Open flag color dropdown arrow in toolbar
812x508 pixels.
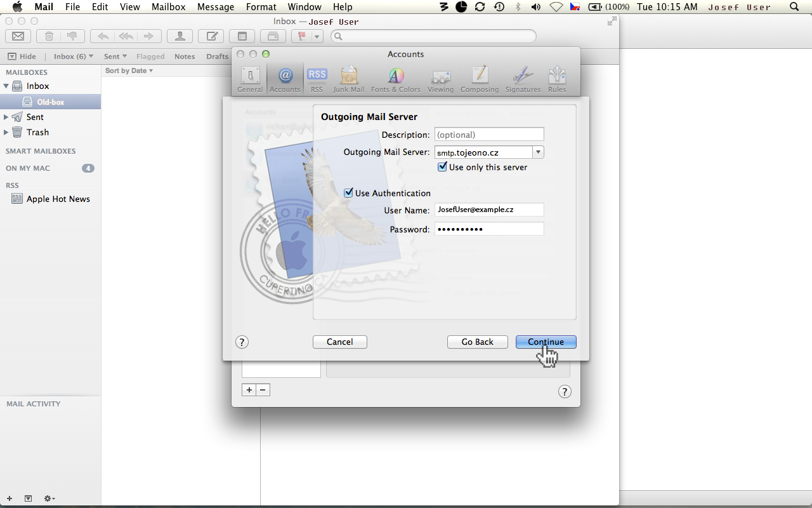pos(317,36)
